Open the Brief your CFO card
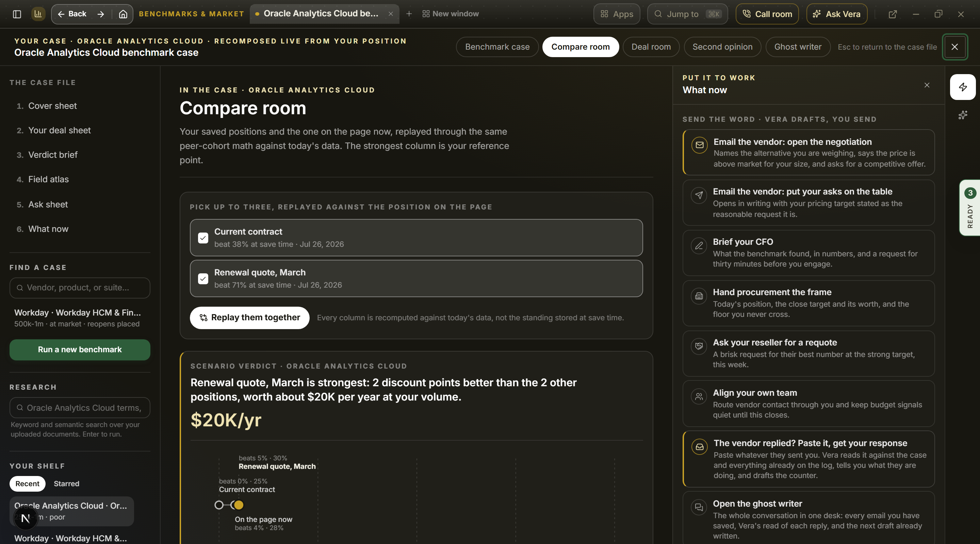Screen dimensions: 980x544 pyautogui.click(x=809, y=253)
